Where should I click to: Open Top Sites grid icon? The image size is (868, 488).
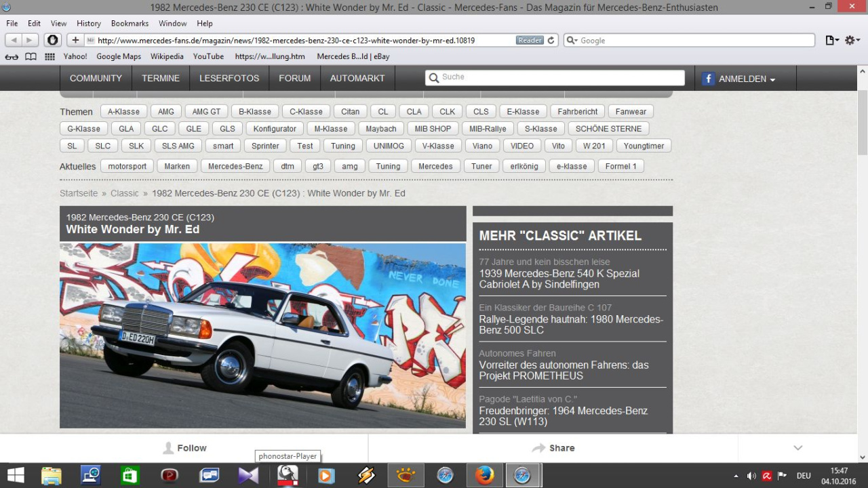[x=50, y=57]
